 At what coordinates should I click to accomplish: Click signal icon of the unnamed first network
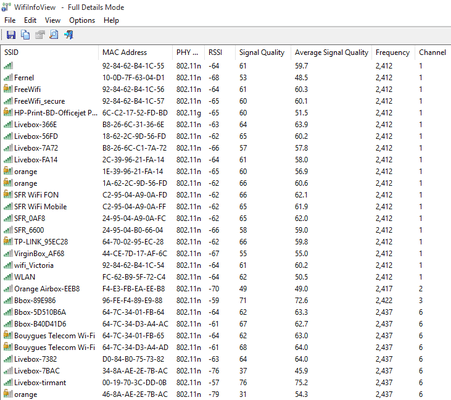(x=8, y=66)
